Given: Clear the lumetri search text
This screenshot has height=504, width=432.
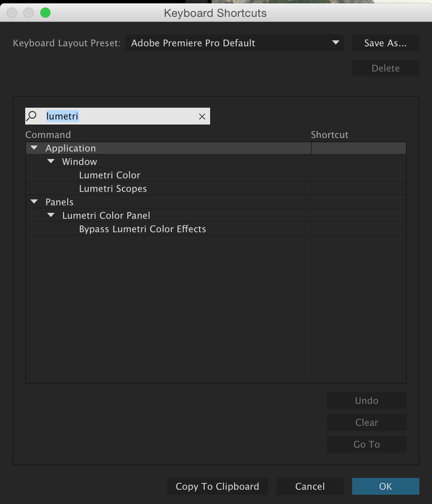Looking at the screenshot, I should [202, 117].
